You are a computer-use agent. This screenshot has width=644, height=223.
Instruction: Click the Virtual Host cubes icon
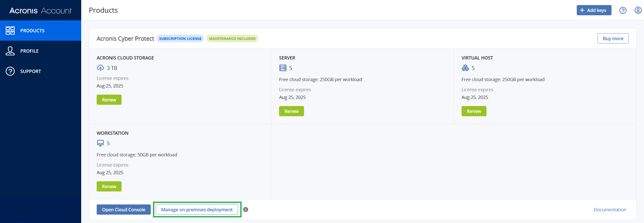[x=465, y=68]
